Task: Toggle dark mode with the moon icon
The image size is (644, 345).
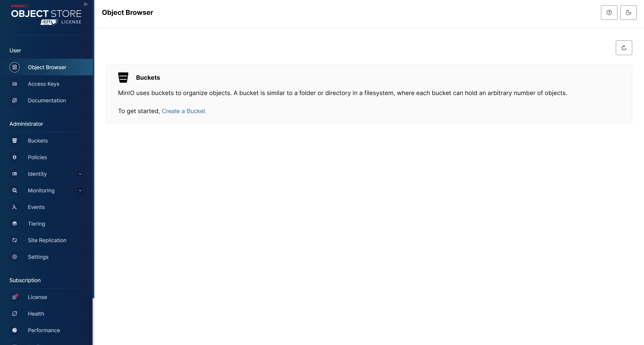Action: click(x=628, y=12)
